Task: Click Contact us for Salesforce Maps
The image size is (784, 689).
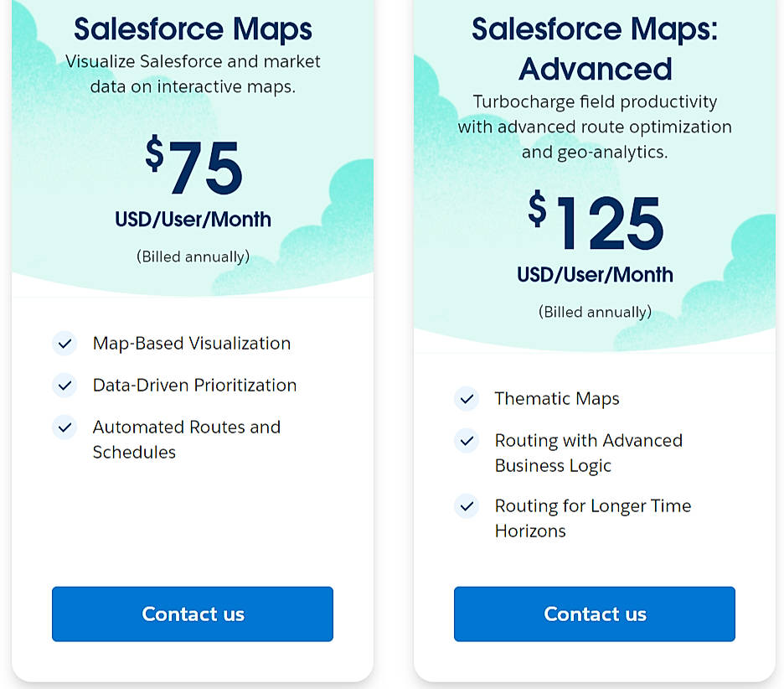Action: (192, 614)
